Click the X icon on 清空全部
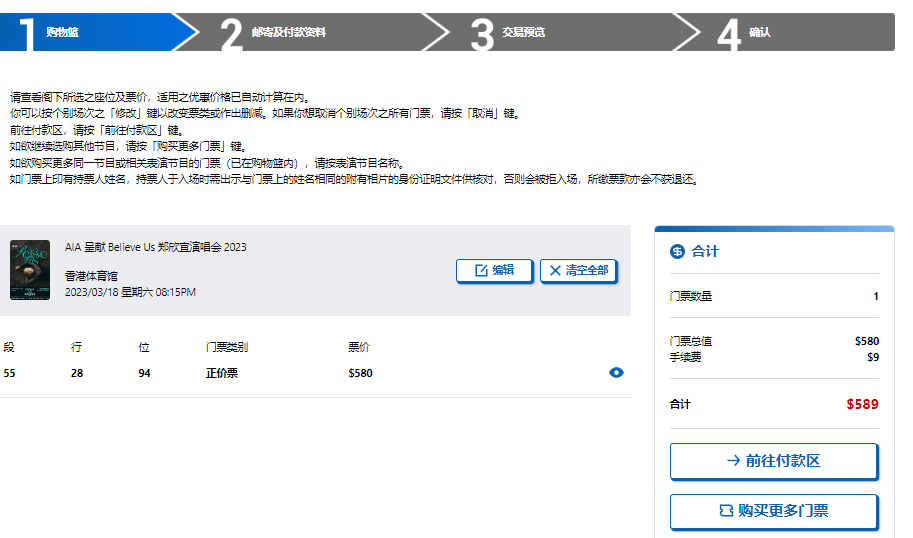913x538 pixels. (555, 270)
